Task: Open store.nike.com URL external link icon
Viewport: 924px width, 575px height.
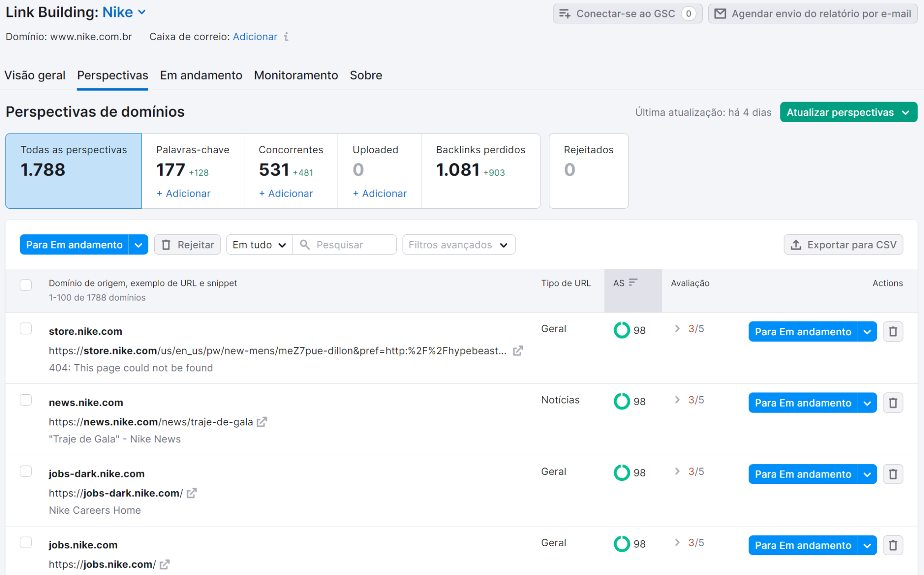Action: coord(518,351)
